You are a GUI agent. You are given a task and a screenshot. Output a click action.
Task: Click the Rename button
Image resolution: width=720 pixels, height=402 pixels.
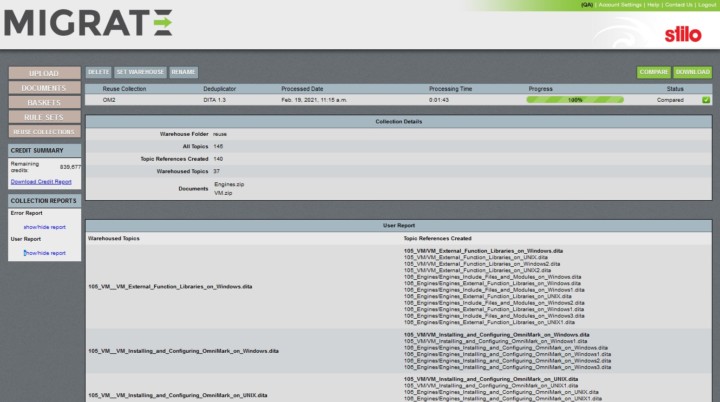(x=183, y=72)
